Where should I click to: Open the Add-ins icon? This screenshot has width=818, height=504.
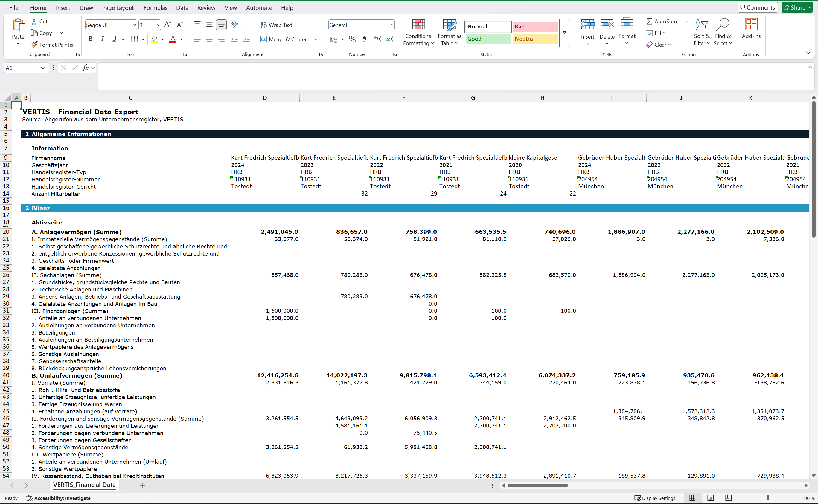[x=751, y=25]
